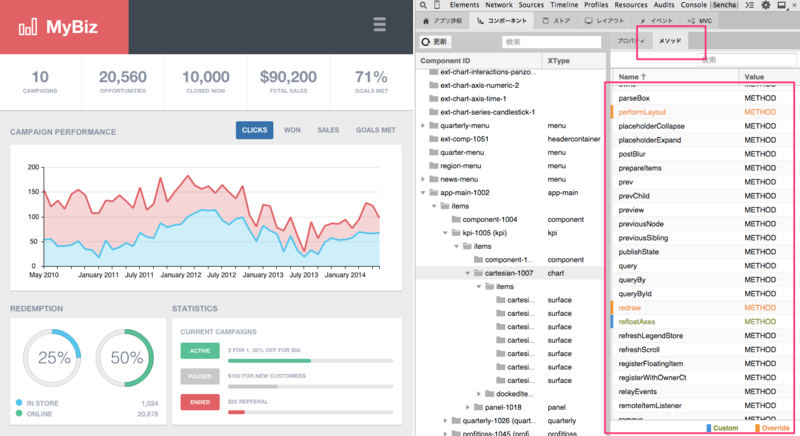
Task: Click the Component ID column header
Action: pos(479,60)
